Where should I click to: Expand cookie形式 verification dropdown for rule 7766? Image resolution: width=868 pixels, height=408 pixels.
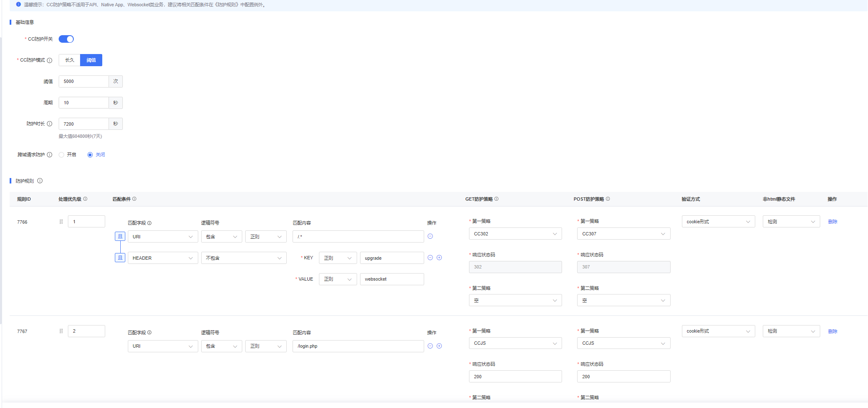[x=718, y=222]
